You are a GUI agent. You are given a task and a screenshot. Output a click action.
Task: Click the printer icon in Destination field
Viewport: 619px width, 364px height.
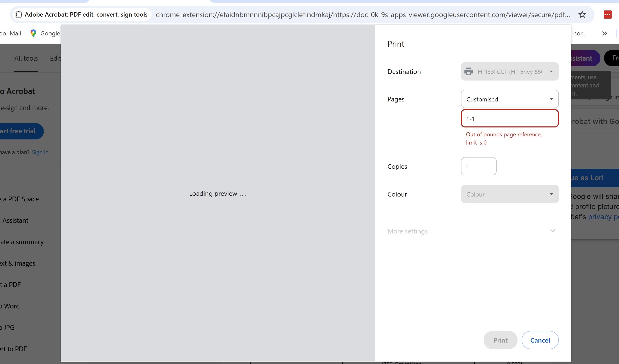(x=468, y=72)
